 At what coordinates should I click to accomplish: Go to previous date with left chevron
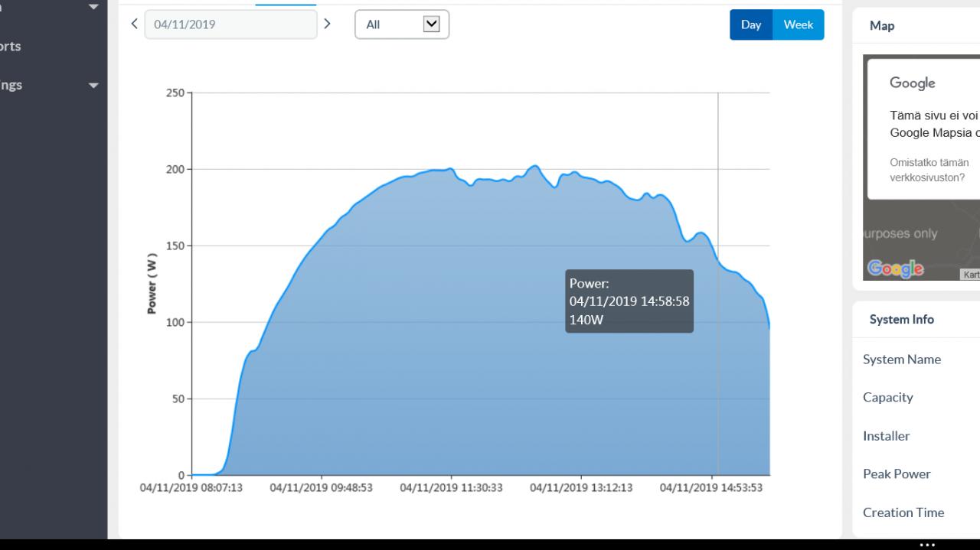point(135,24)
